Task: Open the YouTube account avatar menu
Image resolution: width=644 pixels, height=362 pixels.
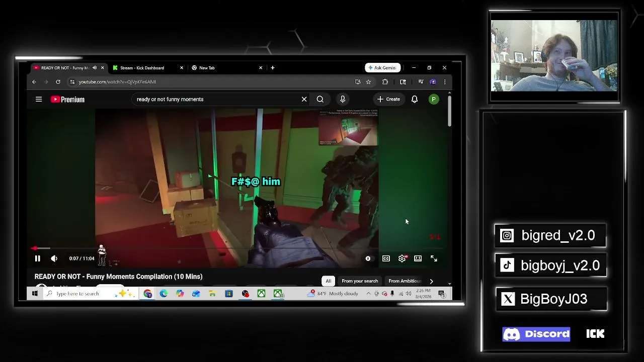Action: click(x=434, y=100)
